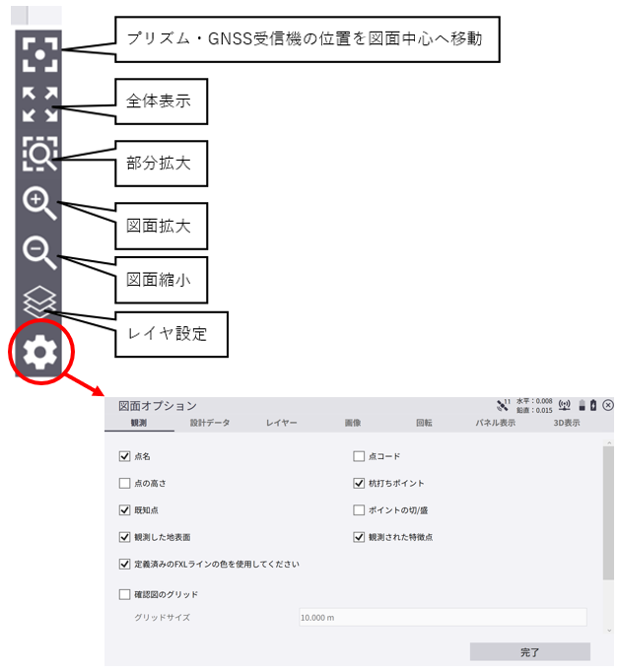The image size is (618, 672).
Task: Toggle the 点名 checkbox
Action: (125, 456)
